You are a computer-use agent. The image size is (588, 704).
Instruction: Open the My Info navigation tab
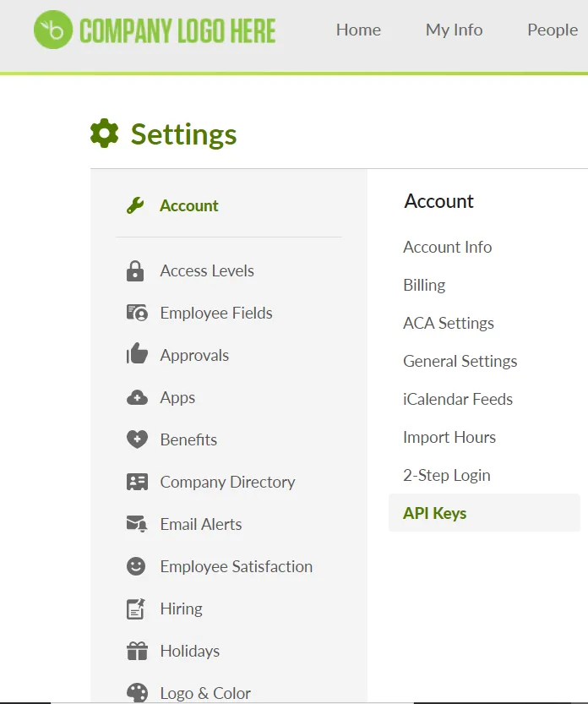pyautogui.click(x=454, y=30)
